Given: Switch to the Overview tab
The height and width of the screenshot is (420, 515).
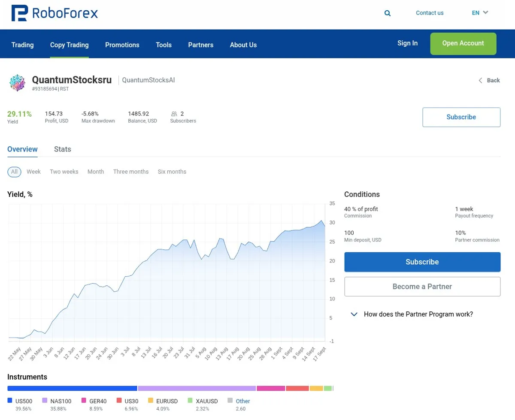Looking at the screenshot, I should tap(22, 149).
